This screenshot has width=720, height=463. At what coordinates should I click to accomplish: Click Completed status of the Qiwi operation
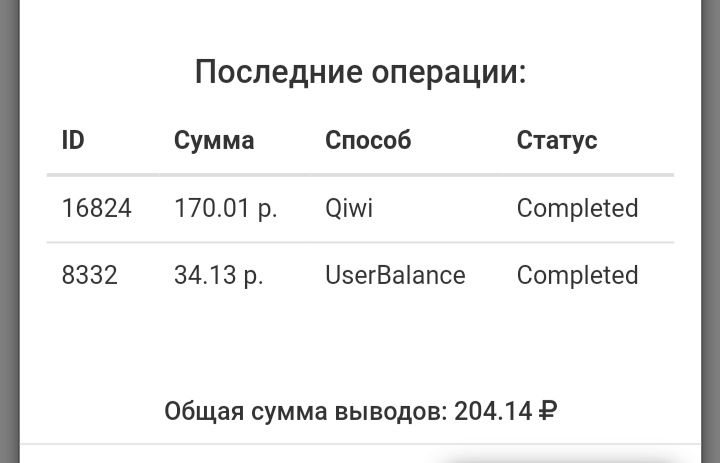click(577, 208)
